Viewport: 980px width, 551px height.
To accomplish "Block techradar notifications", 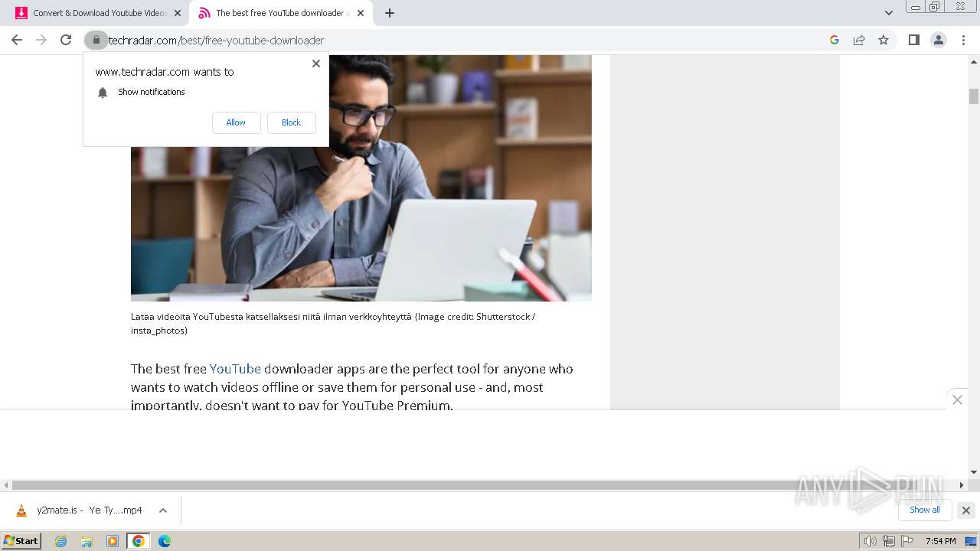I will coord(291,122).
